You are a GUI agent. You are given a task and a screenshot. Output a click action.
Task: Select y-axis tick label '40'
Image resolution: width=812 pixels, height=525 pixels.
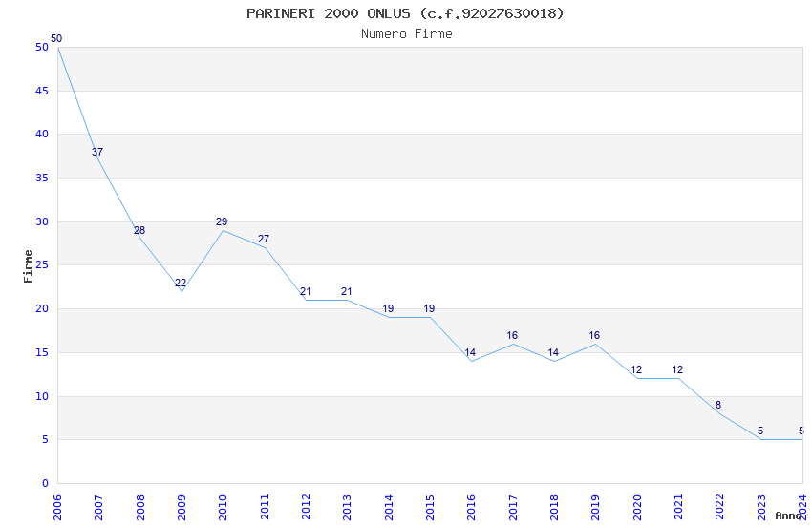(42, 134)
